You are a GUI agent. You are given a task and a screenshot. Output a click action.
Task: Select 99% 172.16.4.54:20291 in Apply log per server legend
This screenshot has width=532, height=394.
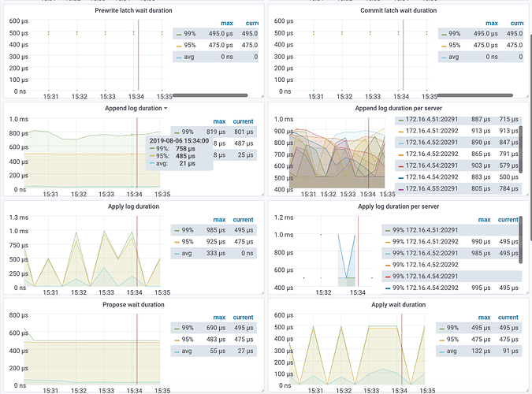425,277
